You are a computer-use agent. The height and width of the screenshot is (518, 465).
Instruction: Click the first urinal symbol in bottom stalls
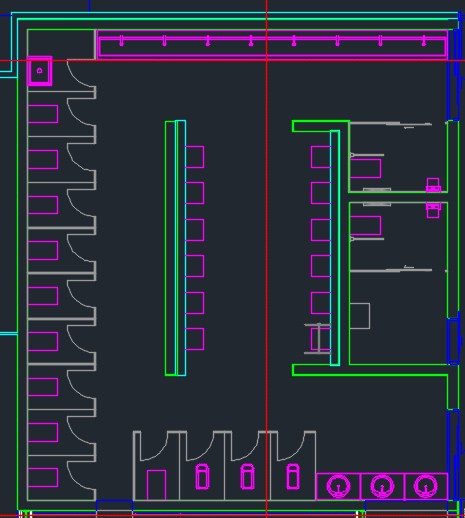(x=202, y=477)
